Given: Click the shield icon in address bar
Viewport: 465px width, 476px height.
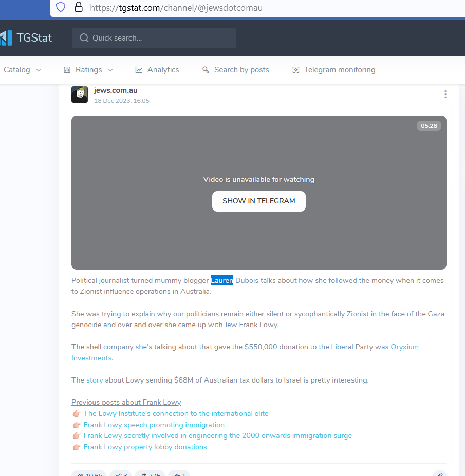Looking at the screenshot, I should [61, 7].
